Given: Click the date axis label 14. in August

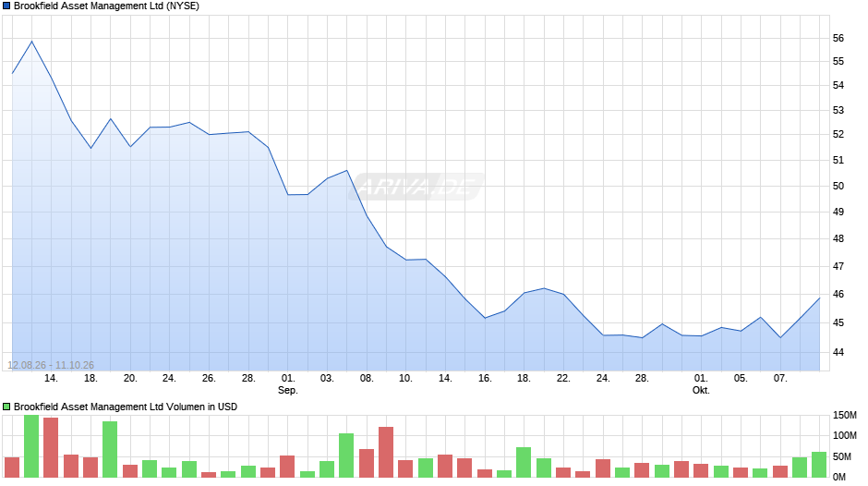Looking at the screenshot, I should pyautogui.click(x=51, y=378).
